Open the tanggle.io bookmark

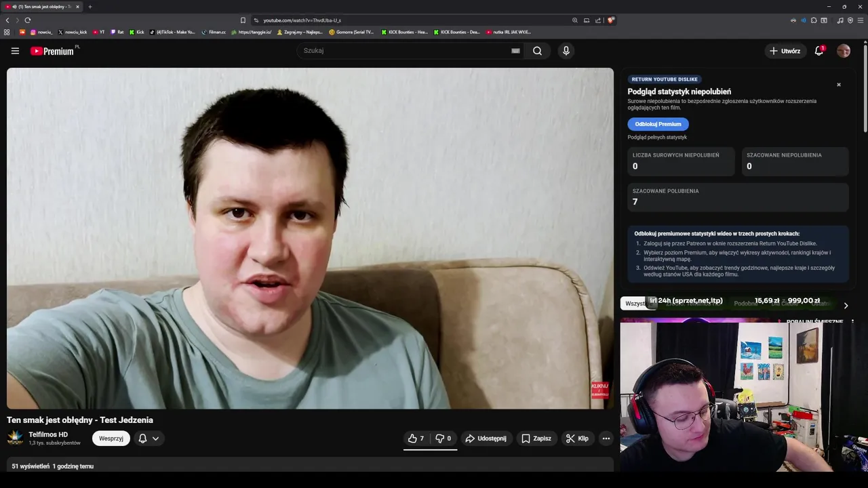(x=251, y=32)
